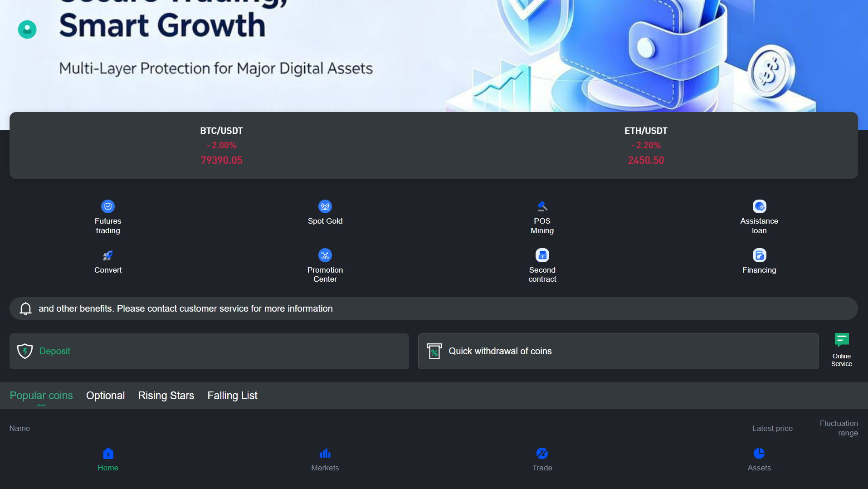The image size is (868, 489).
Task: Select the Optional tab
Action: click(105, 396)
